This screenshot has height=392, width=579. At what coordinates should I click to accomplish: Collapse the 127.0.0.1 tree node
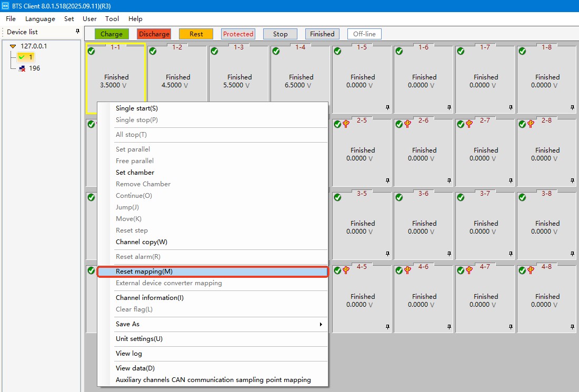[x=13, y=46]
